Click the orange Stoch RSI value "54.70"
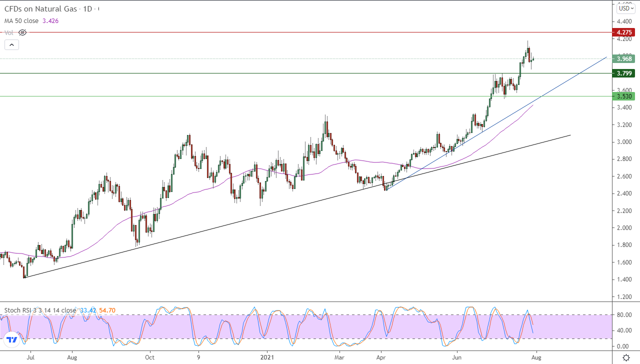 pyautogui.click(x=107, y=310)
